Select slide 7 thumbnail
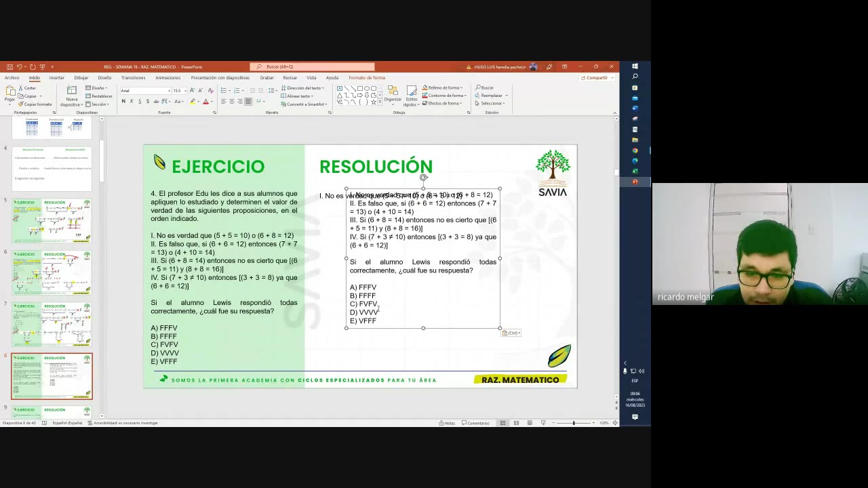Screen dimensions: 868x488 click(x=52, y=324)
